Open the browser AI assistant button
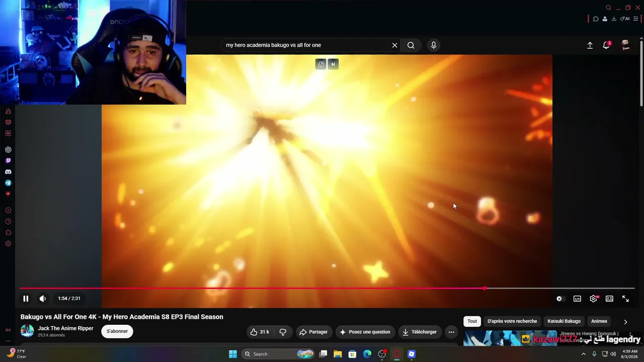 [x=625, y=19]
